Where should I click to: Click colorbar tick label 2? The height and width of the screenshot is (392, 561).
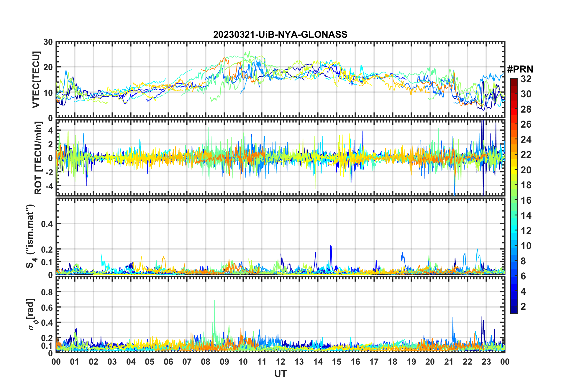[523, 306]
